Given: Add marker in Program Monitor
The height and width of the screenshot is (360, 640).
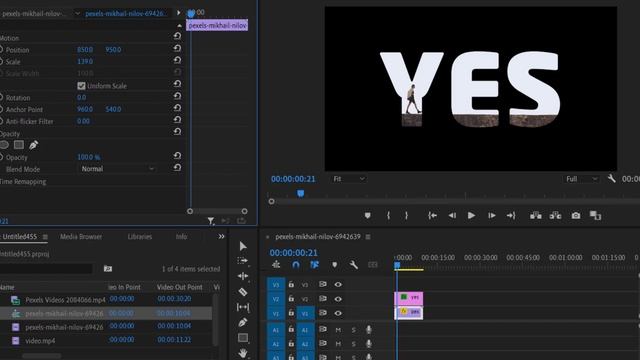Looking at the screenshot, I should pyautogui.click(x=367, y=215).
